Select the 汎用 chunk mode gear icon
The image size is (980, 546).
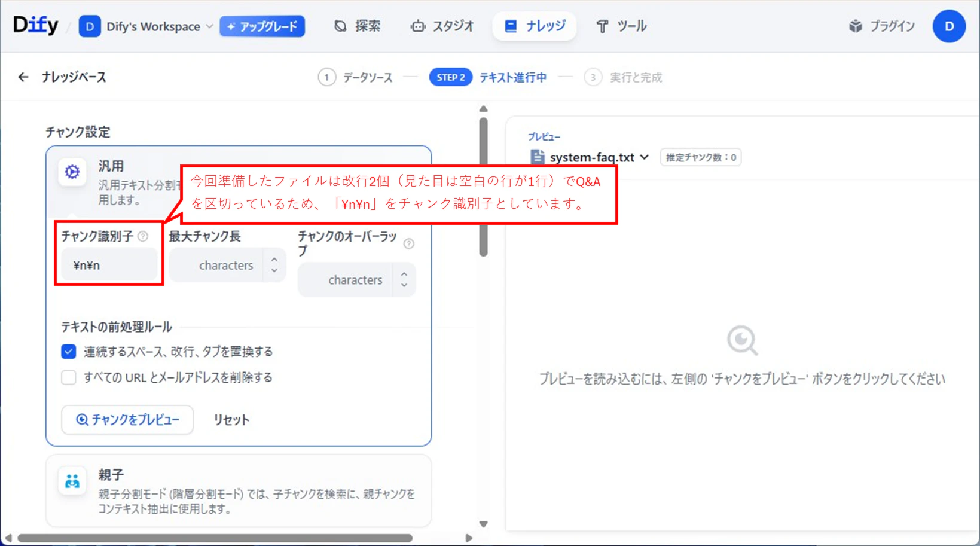coord(72,172)
